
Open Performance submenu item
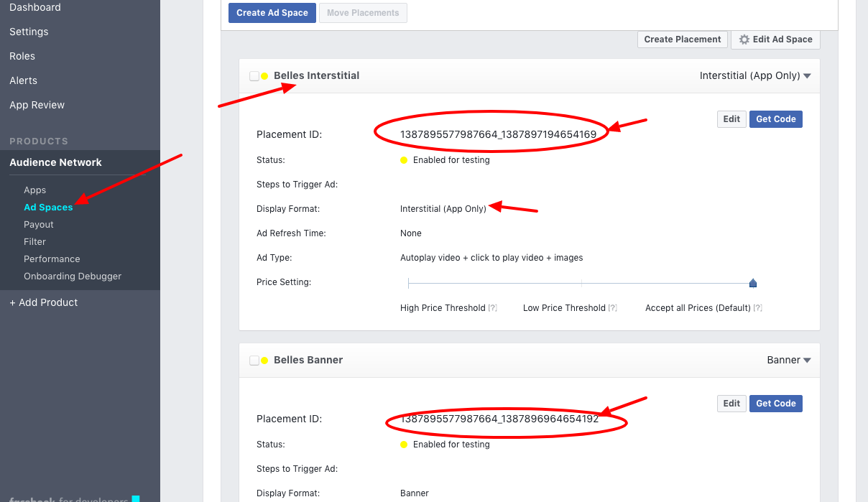(52, 259)
